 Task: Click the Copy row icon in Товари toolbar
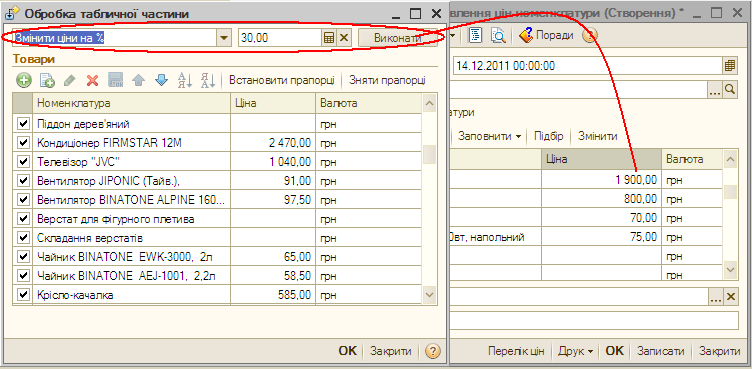(47, 80)
